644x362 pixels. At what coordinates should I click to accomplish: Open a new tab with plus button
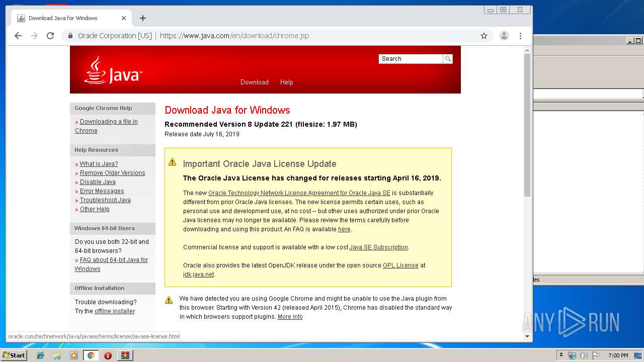(x=143, y=18)
